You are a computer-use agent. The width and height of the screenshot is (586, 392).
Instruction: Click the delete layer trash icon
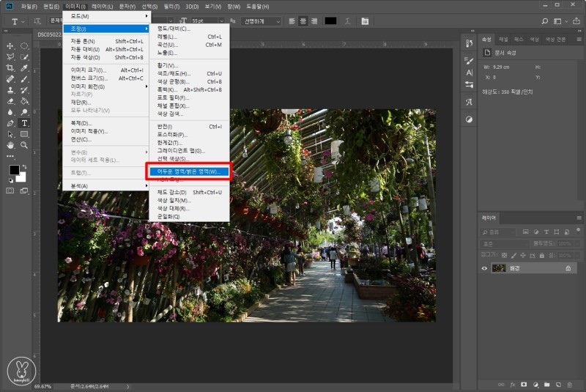click(x=570, y=383)
